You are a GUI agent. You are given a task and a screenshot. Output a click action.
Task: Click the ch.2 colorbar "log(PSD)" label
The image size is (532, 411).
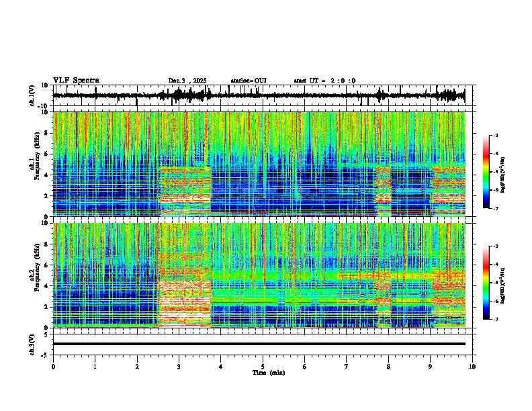503,286
